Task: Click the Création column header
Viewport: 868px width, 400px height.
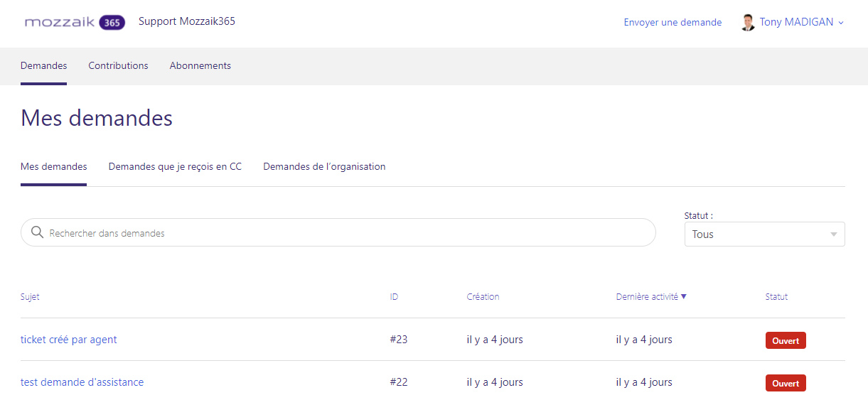Action: pyautogui.click(x=483, y=297)
